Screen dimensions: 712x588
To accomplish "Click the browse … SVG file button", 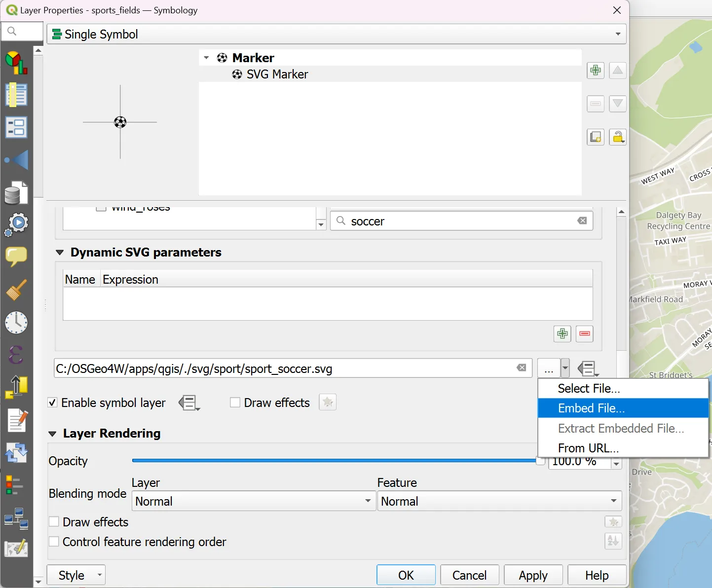I will pyautogui.click(x=549, y=368).
